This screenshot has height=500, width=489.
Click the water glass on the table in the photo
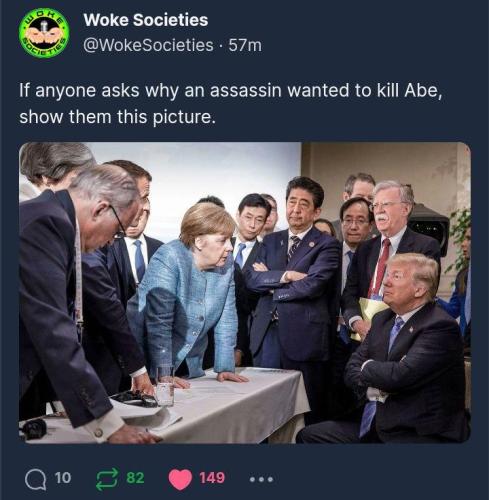pos(165,386)
